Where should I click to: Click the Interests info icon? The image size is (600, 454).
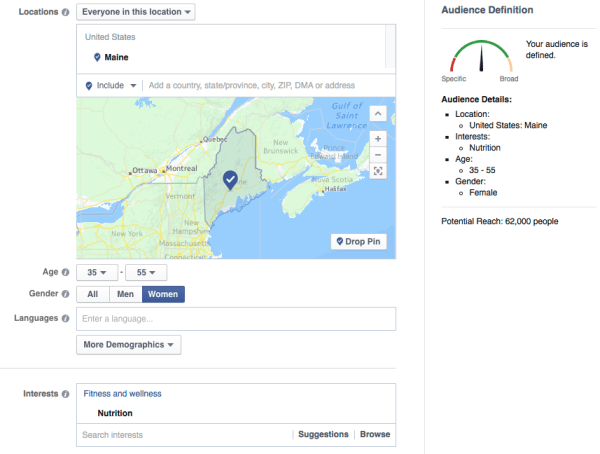pos(66,394)
